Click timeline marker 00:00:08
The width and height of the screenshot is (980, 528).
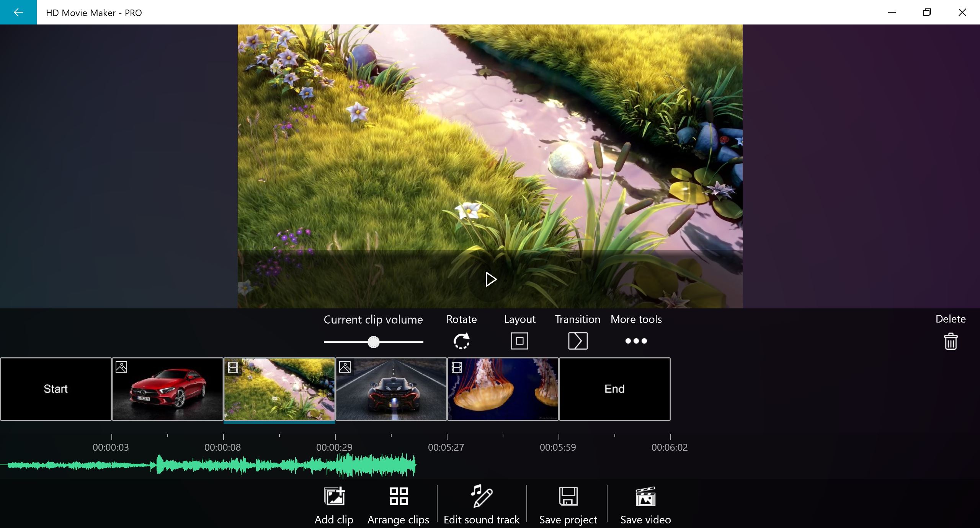tap(223, 447)
